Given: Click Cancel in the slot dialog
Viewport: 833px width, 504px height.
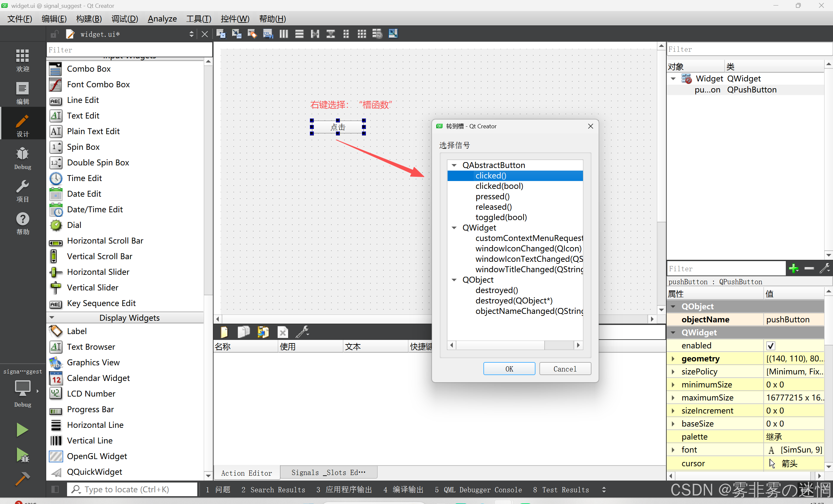Looking at the screenshot, I should tap(565, 369).
